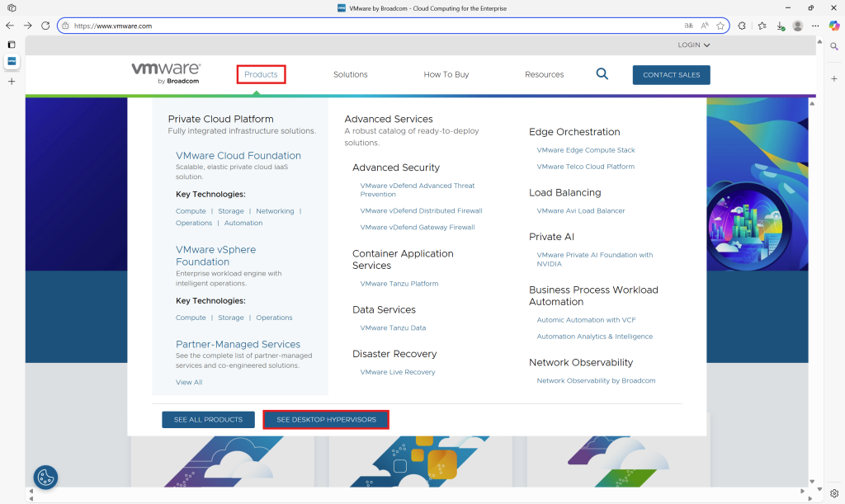Click the Networking key technology link
Image resolution: width=845 pixels, height=504 pixels.
point(275,211)
